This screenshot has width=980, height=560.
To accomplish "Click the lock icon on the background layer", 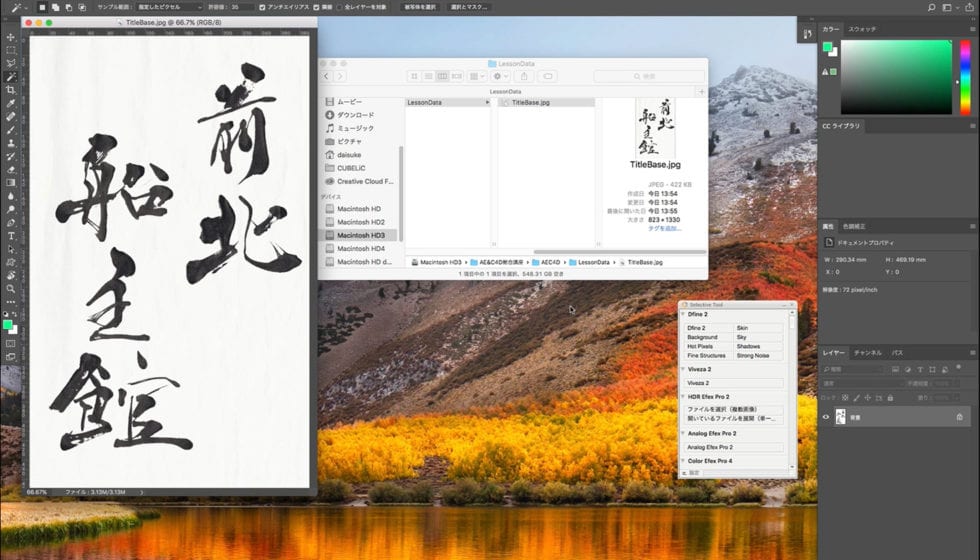I will 959,417.
